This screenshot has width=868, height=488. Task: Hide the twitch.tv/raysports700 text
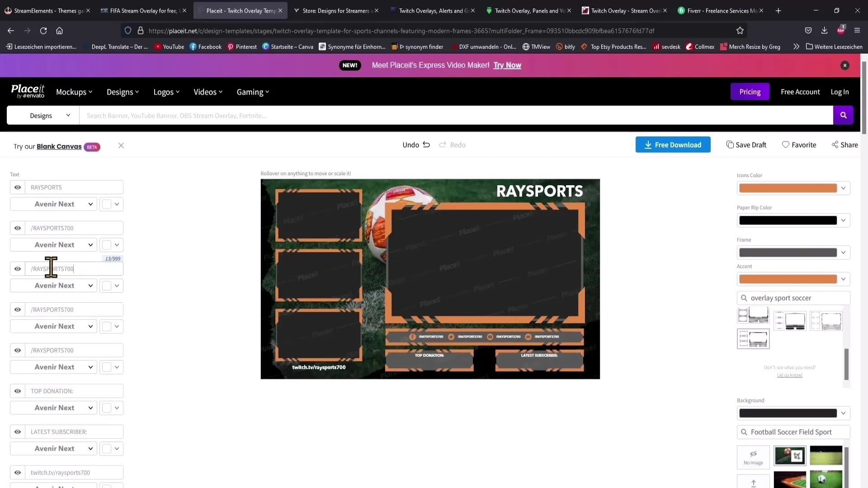pos(18,473)
